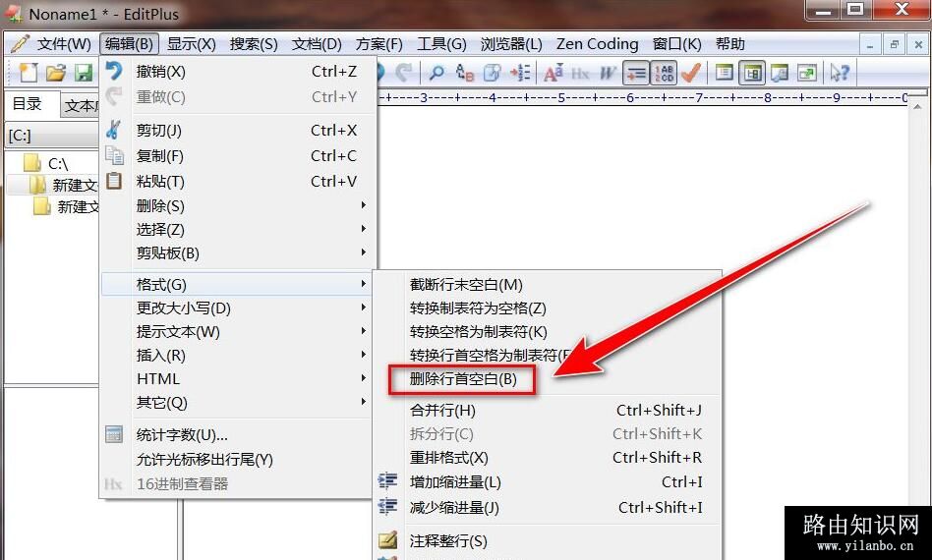The image size is (932, 560).
Task: Select 剪切(J) cut entry
Action: tap(239, 130)
